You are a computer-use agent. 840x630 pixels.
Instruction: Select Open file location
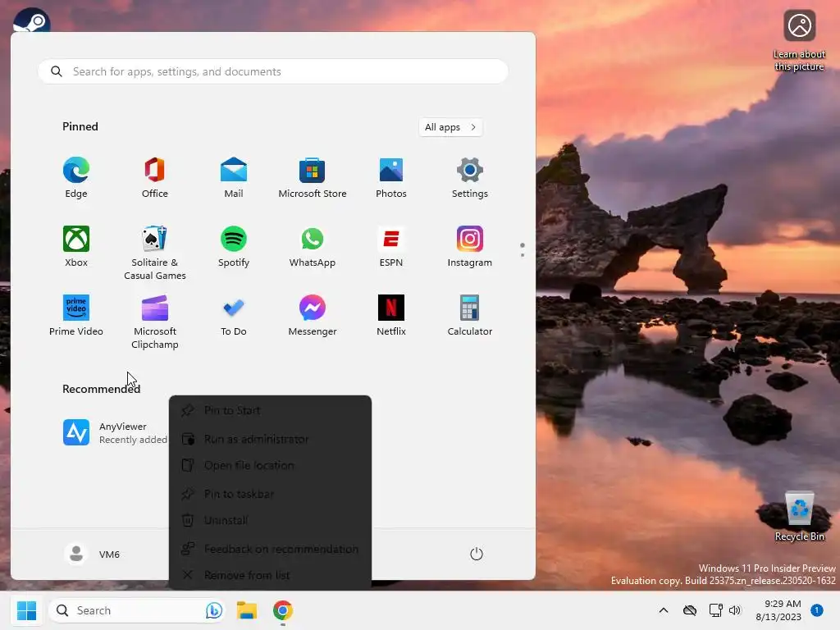pos(270,466)
